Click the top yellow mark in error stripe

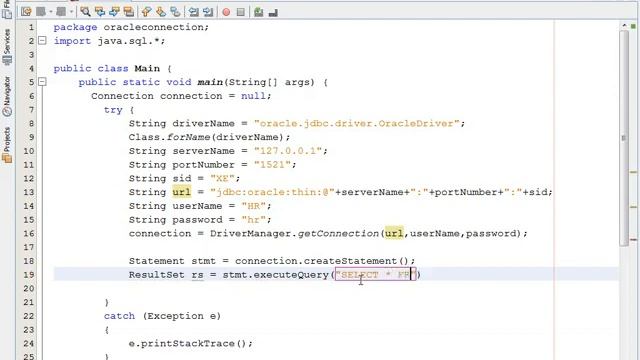click(633, 172)
